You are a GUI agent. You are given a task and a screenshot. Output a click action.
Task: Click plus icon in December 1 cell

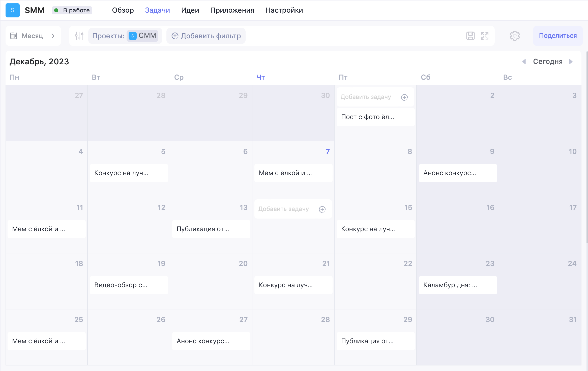[x=404, y=97]
